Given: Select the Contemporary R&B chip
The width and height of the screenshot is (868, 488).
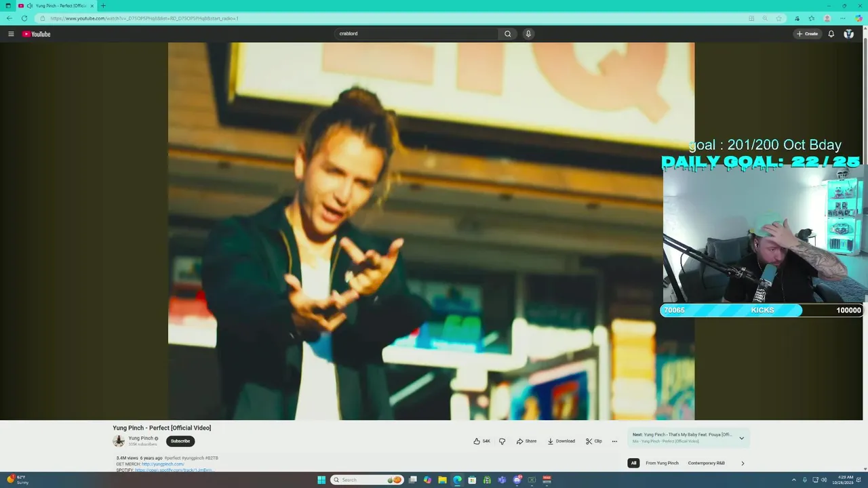Looking at the screenshot, I should pos(706,463).
